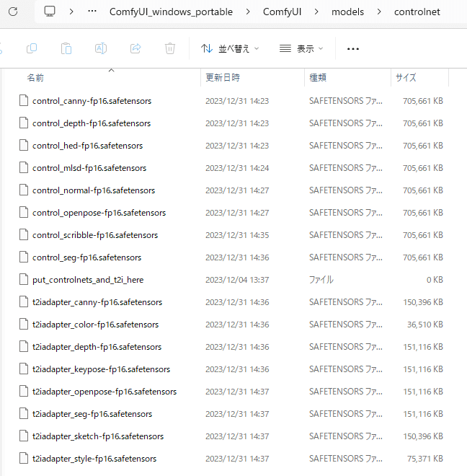
Task: Sort by サイズ column header
Action: (x=406, y=78)
